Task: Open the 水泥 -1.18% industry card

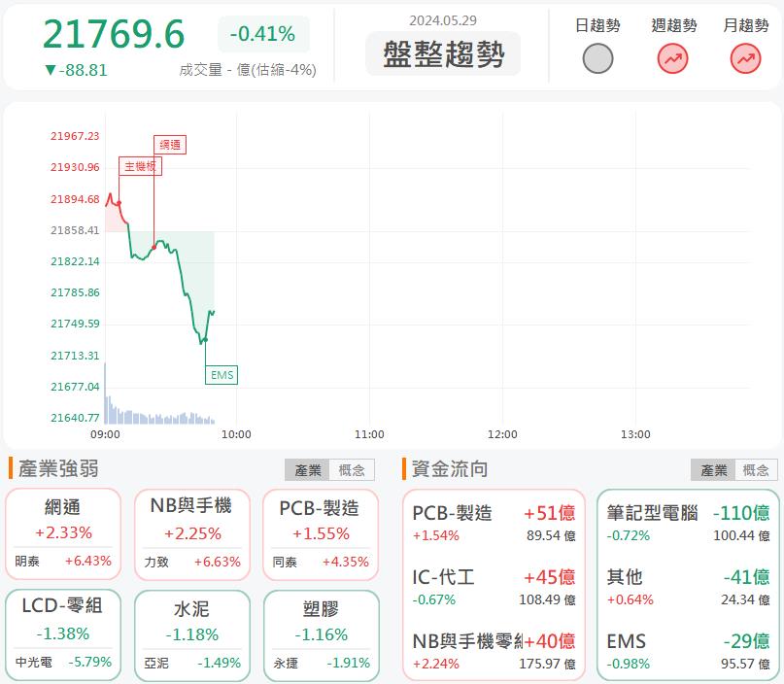Action: pyautogui.click(x=192, y=635)
